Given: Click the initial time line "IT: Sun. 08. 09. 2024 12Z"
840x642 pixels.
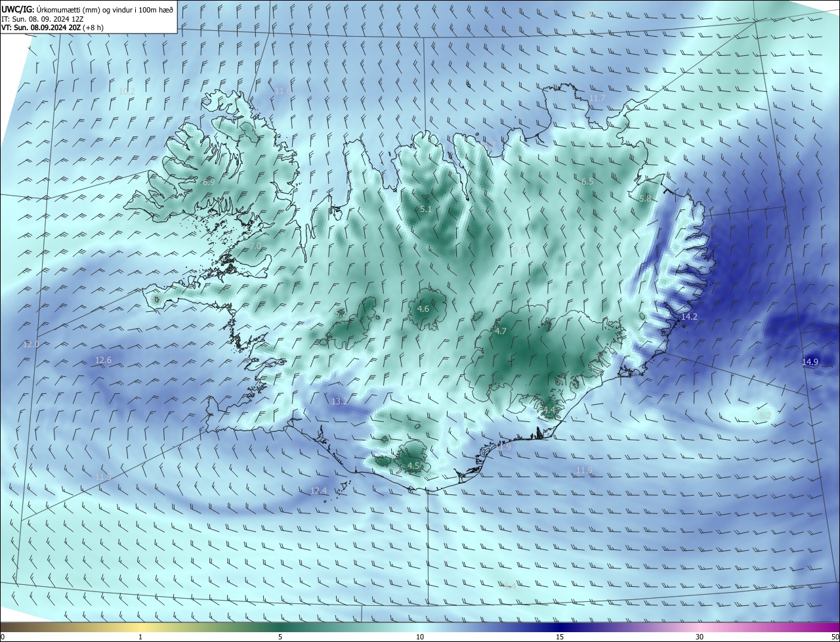Looking at the screenshot, I should tap(42, 19).
